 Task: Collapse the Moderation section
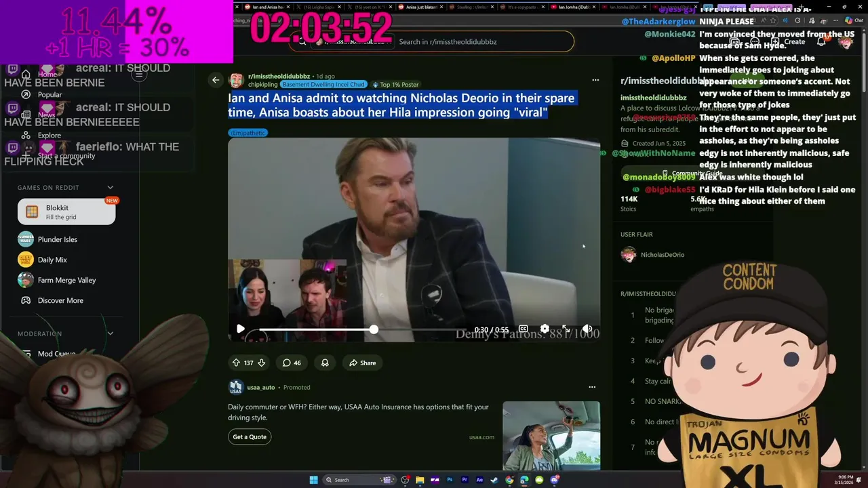(x=111, y=333)
